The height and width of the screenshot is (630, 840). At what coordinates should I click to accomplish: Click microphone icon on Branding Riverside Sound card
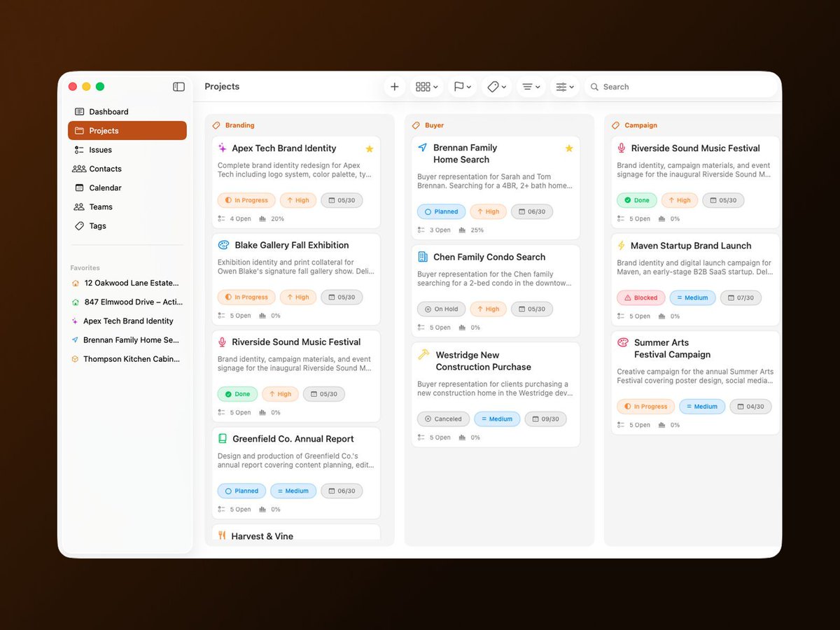point(223,342)
